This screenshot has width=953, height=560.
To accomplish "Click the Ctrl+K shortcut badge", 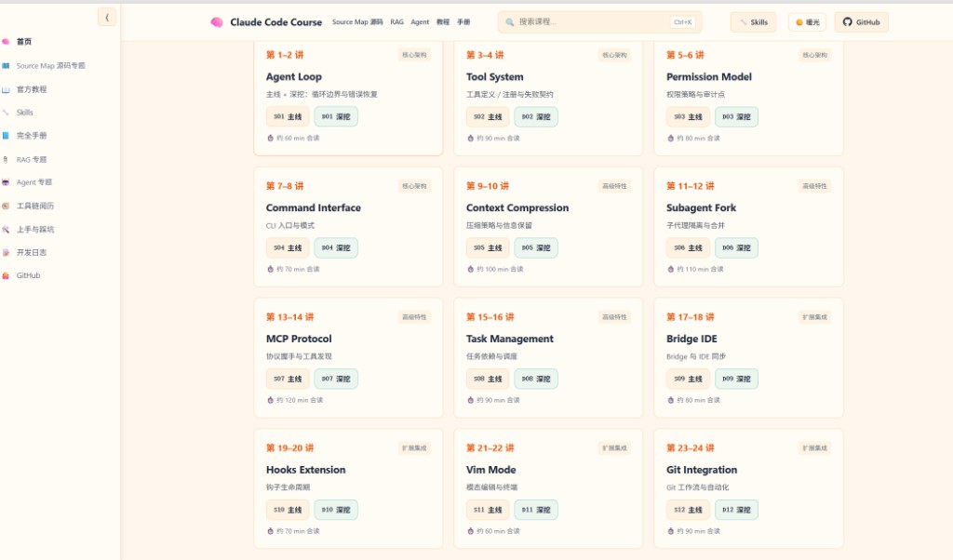I will click(x=682, y=22).
